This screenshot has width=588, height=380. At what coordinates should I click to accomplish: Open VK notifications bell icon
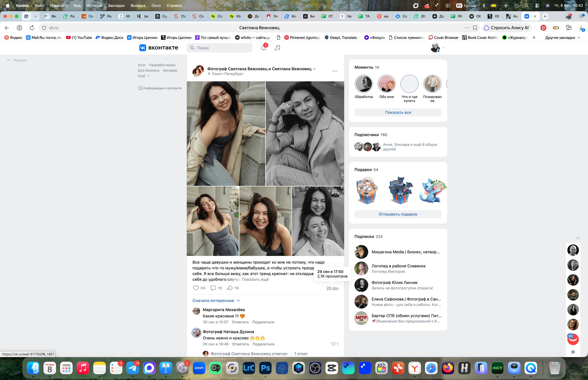tap(263, 48)
